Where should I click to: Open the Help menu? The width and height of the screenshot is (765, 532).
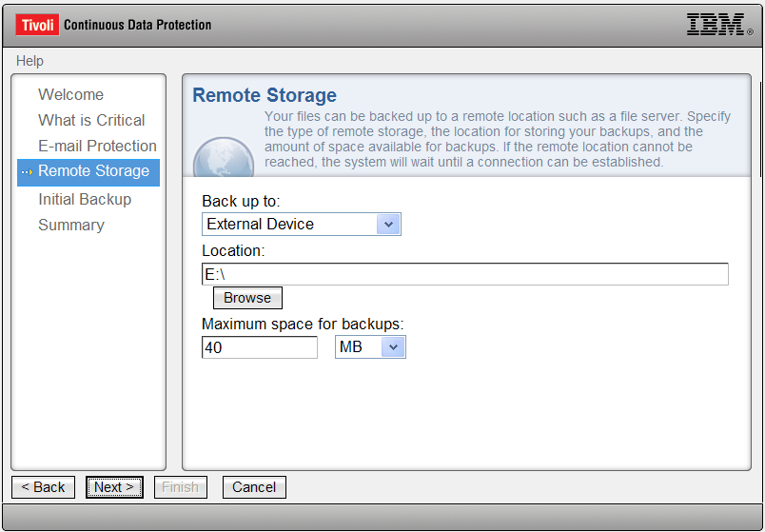(29, 61)
